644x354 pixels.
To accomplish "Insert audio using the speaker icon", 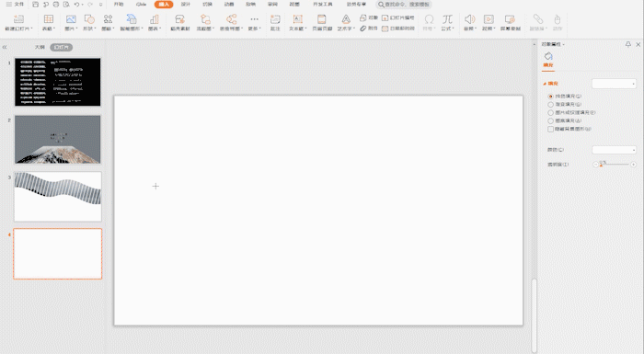I will 469,19.
